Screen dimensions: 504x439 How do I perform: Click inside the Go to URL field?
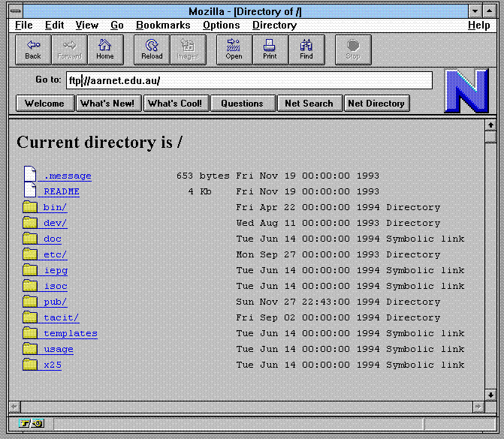[x=249, y=80]
